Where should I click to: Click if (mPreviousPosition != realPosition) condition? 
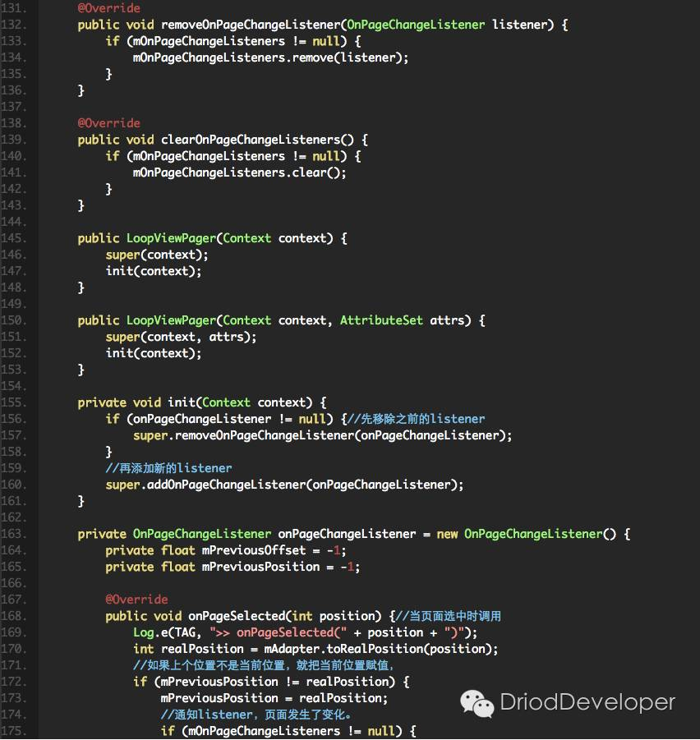pyautogui.click(x=271, y=682)
